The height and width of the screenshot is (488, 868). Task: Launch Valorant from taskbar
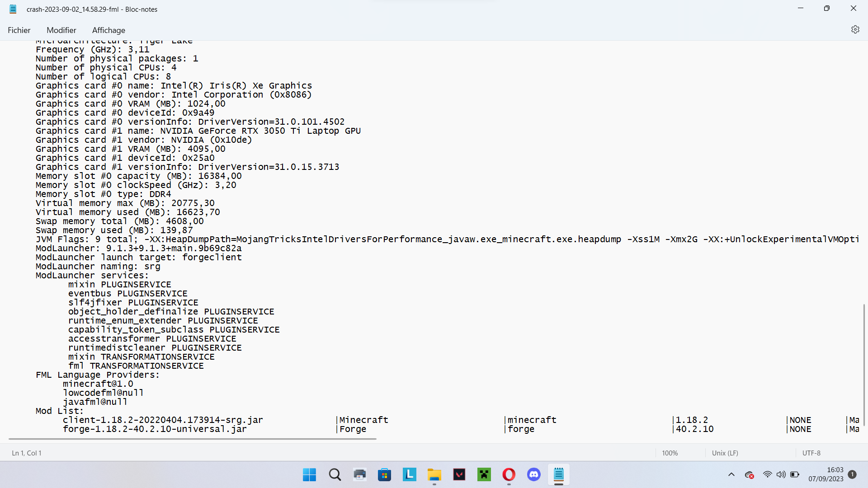pos(459,474)
